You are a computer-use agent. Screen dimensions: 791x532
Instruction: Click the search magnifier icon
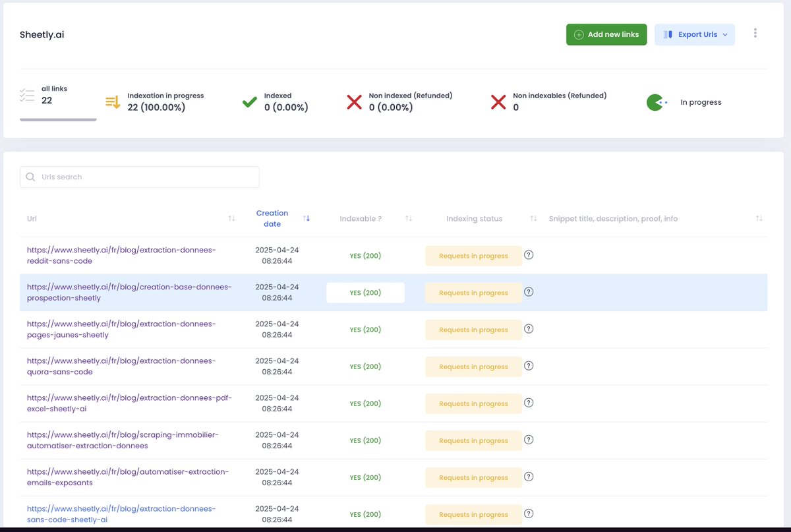coord(30,177)
